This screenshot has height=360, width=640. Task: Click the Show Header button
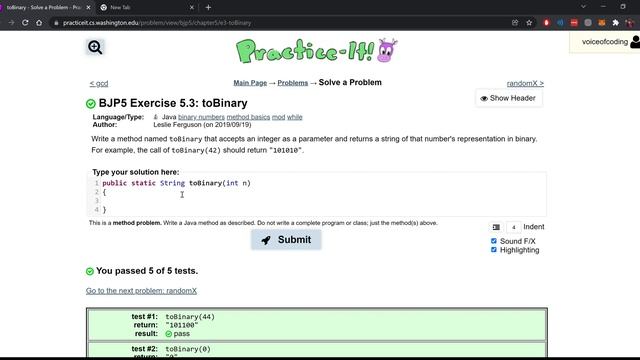(509, 98)
